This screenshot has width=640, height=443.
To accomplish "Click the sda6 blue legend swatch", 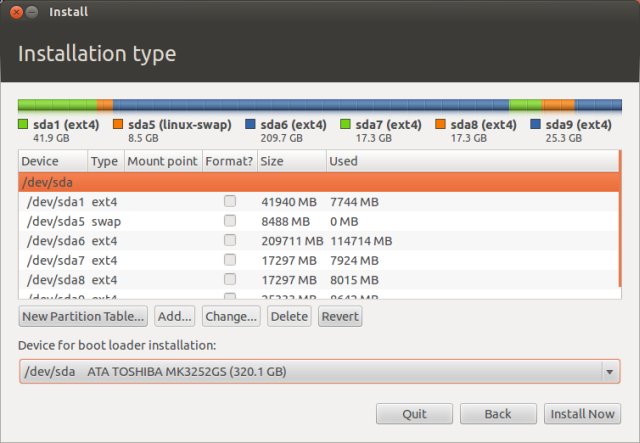I will (x=250, y=124).
